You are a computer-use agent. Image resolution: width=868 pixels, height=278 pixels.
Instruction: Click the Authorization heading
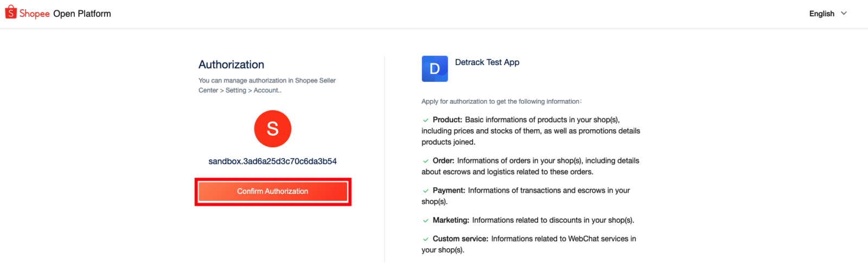pyautogui.click(x=231, y=65)
